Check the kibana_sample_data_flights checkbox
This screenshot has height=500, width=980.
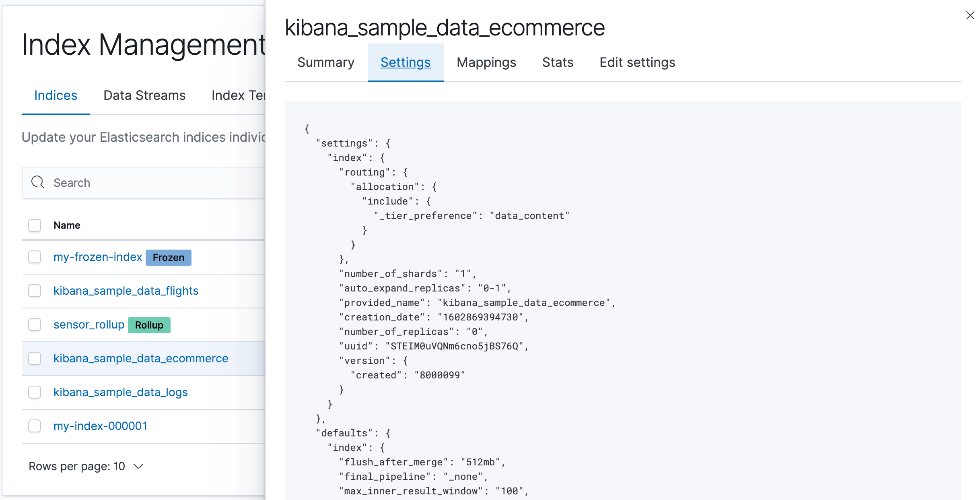(35, 291)
